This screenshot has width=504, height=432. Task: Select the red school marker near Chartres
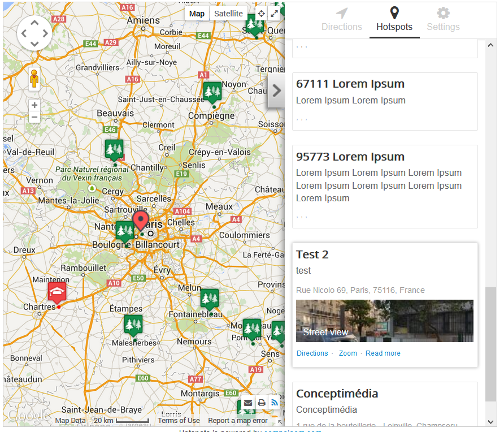(57, 292)
